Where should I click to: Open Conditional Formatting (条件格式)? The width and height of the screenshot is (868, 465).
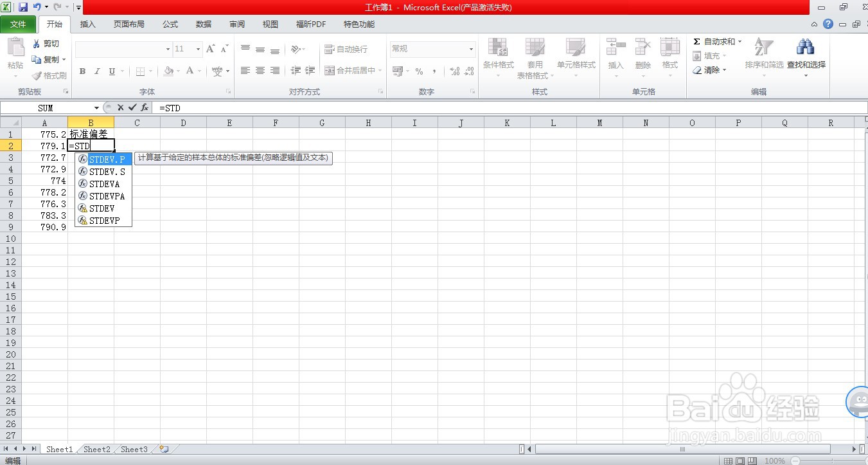499,58
